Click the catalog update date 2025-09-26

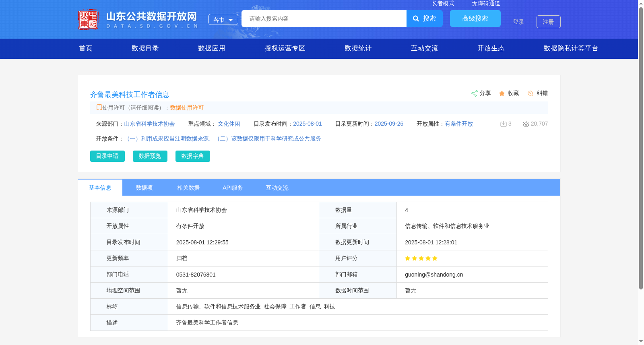click(x=389, y=124)
